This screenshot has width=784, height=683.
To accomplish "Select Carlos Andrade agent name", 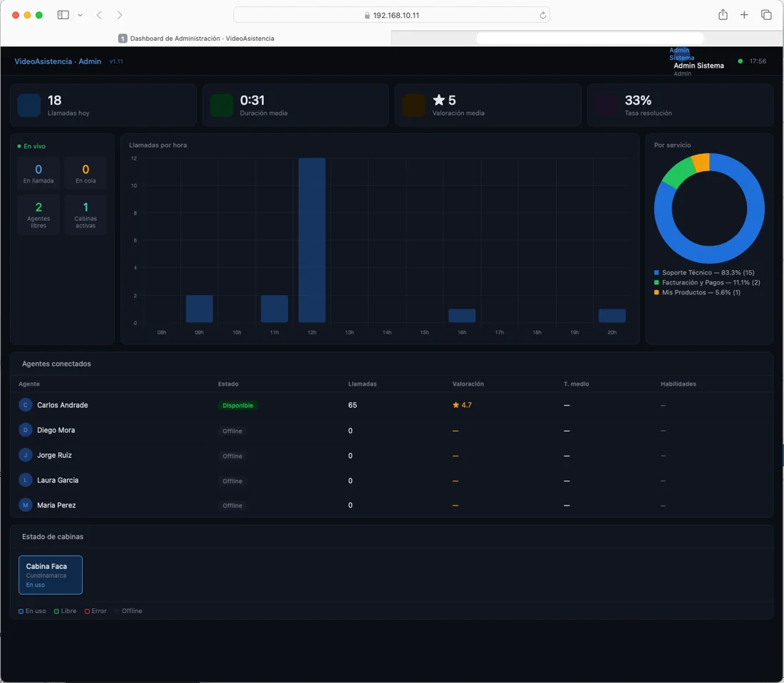I will [63, 405].
